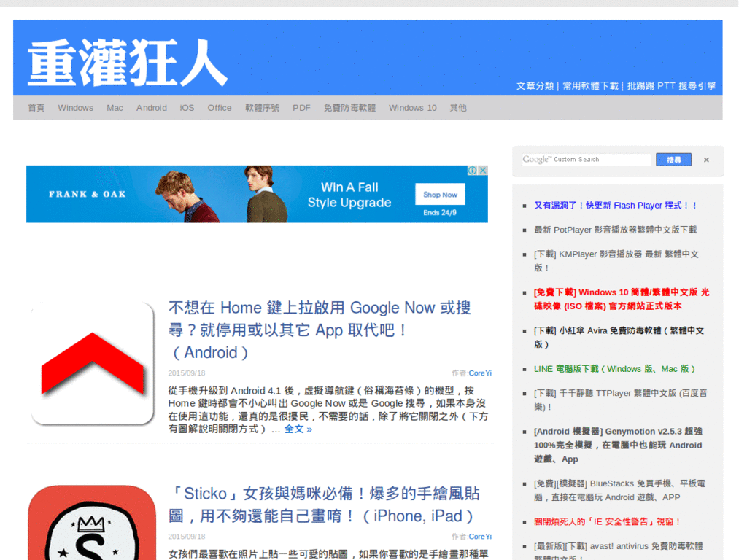Screen dimensions: 747x560
Task: Click the Frank & Oak banner logo
Action: click(88, 194)
